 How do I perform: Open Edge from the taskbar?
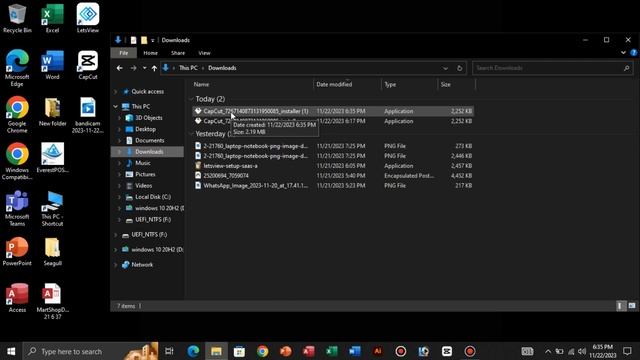193,351
